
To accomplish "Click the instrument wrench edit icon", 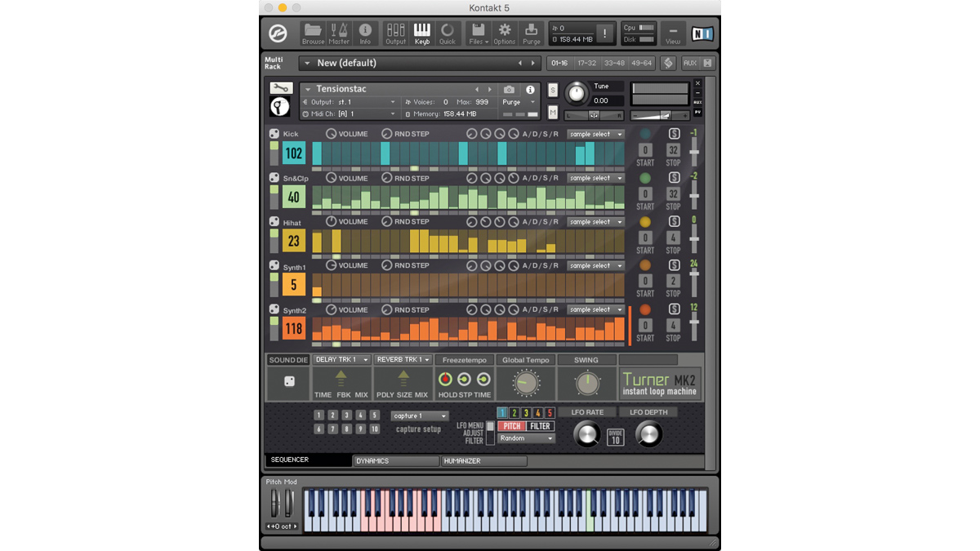I will pos(281,88).
